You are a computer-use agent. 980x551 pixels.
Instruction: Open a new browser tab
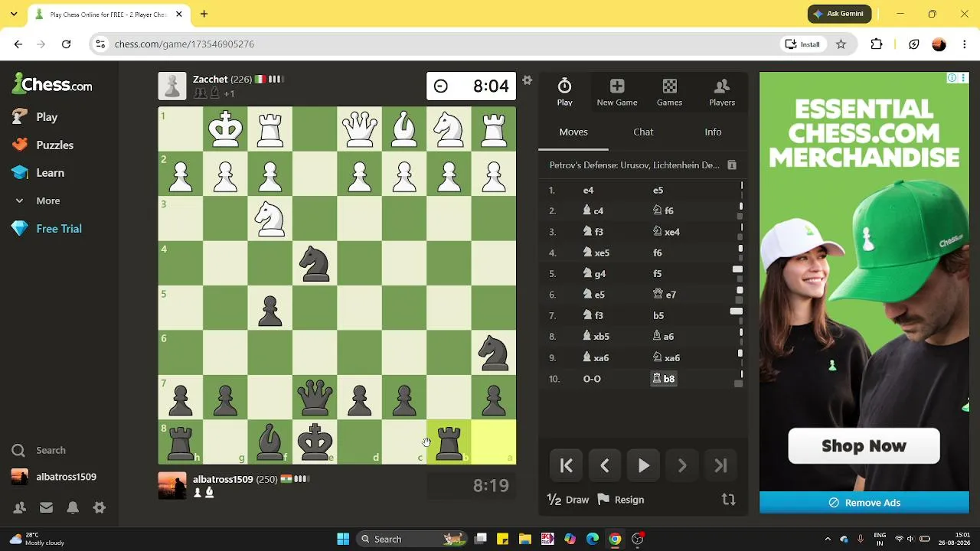pos(204,14)
